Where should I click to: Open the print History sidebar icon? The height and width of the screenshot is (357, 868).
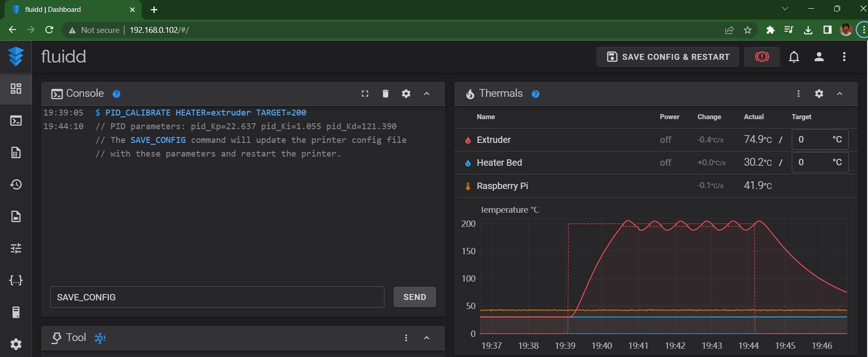pyautogui.click(x=16, y=184)
